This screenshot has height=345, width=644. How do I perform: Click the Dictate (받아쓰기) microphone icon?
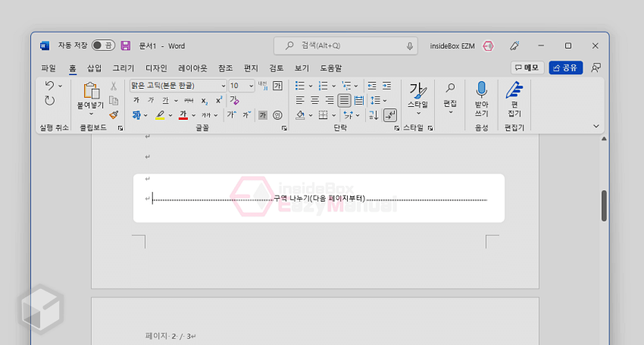(481, 89)
